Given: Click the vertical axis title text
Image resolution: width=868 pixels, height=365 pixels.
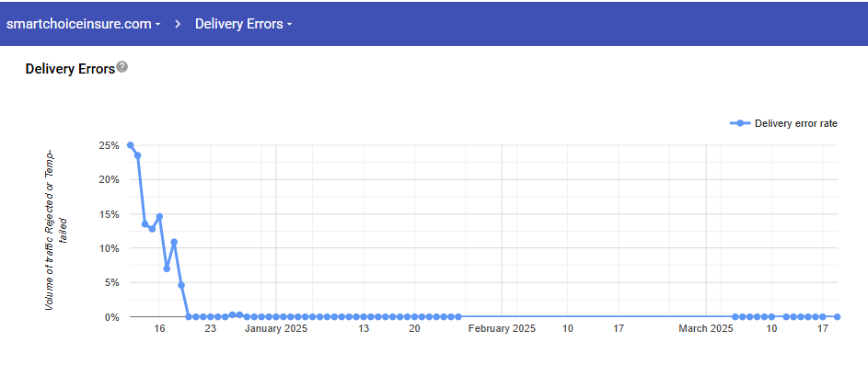Looking at the screenshot, I should tap(56, 230).
